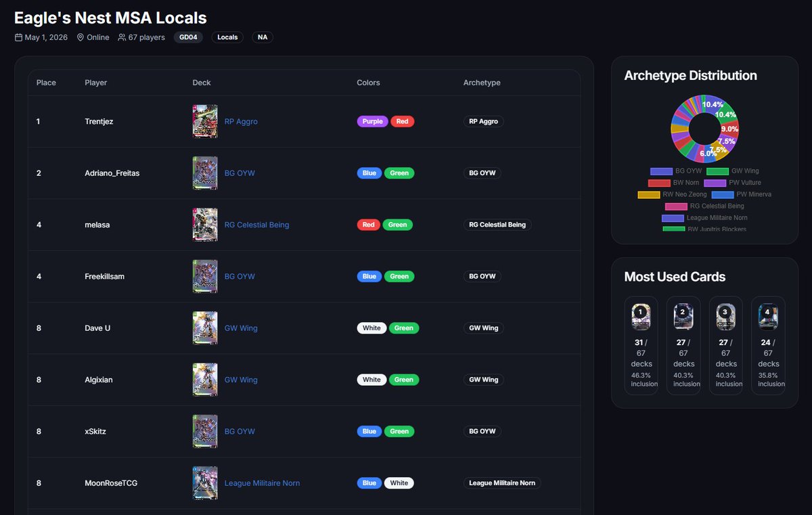Screen dimensions: 812x515
Task: Toggle PW Minerva legend swatch
Action: 723,194
